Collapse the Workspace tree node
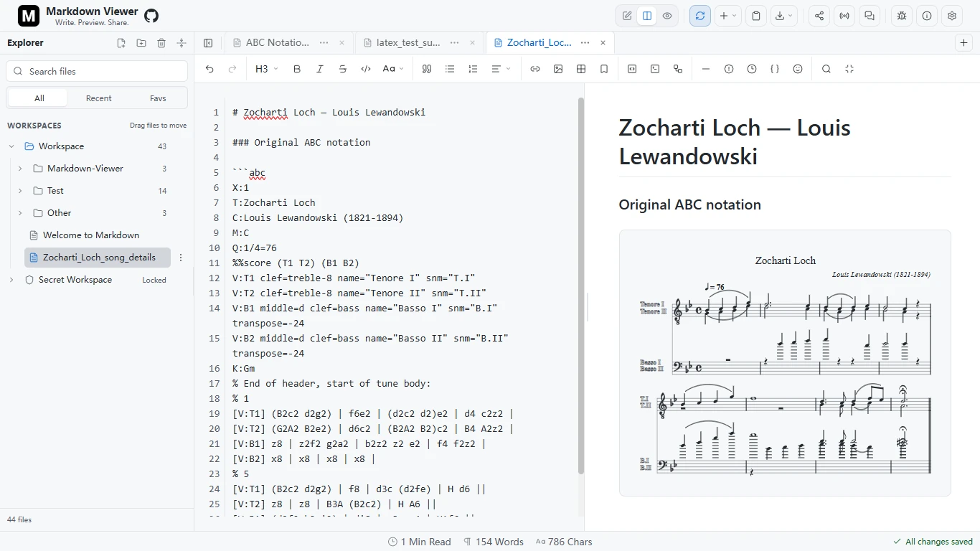This screenshot has height=551, width=980. coord(11,146)
